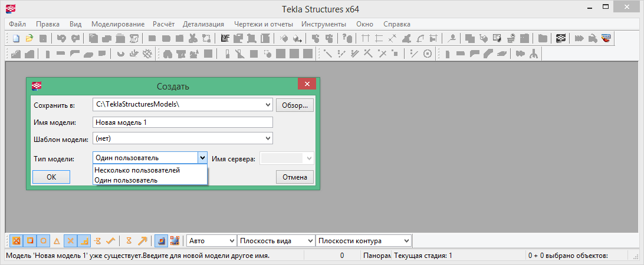The width and height of the screenshot is (644, 265).
Task: Click the 'Обзор...' browse button
Action: [x=294, y=105]
